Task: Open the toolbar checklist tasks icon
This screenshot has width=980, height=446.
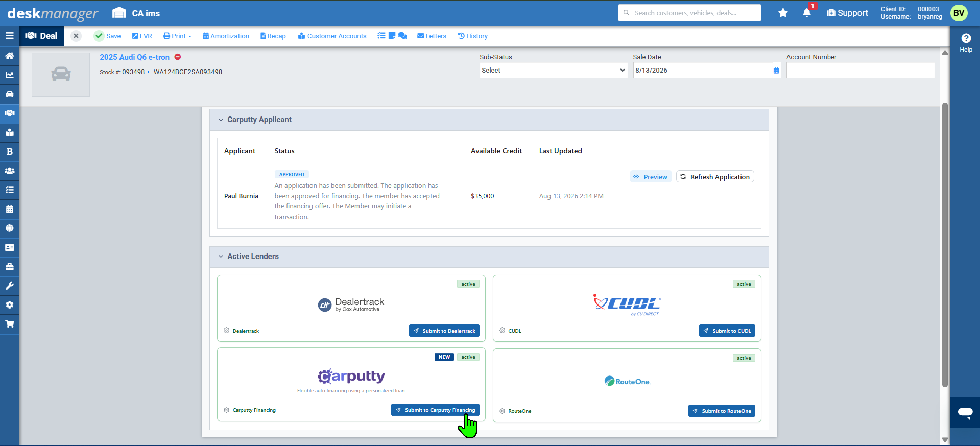Action: click(x=381, y=36)
